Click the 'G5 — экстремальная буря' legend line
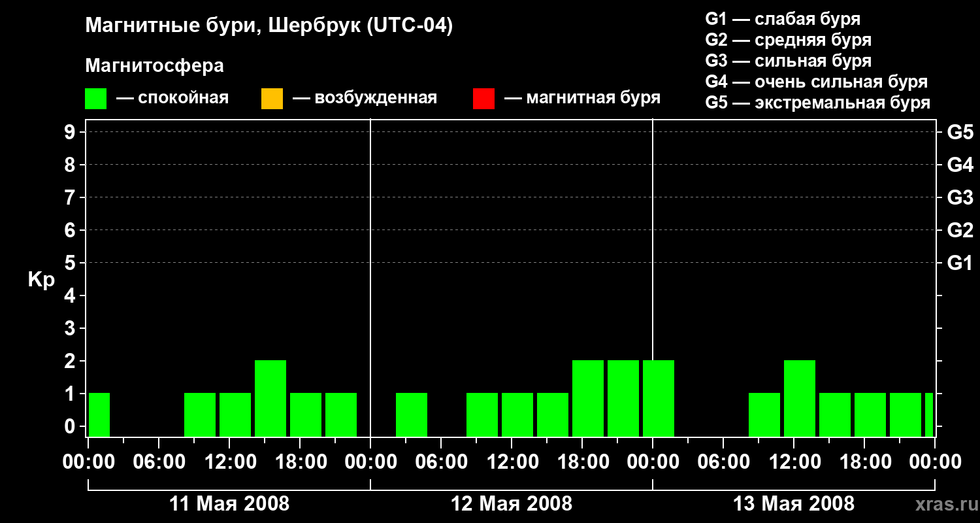This screenshot has height=523, width=980. pos(818,103)
